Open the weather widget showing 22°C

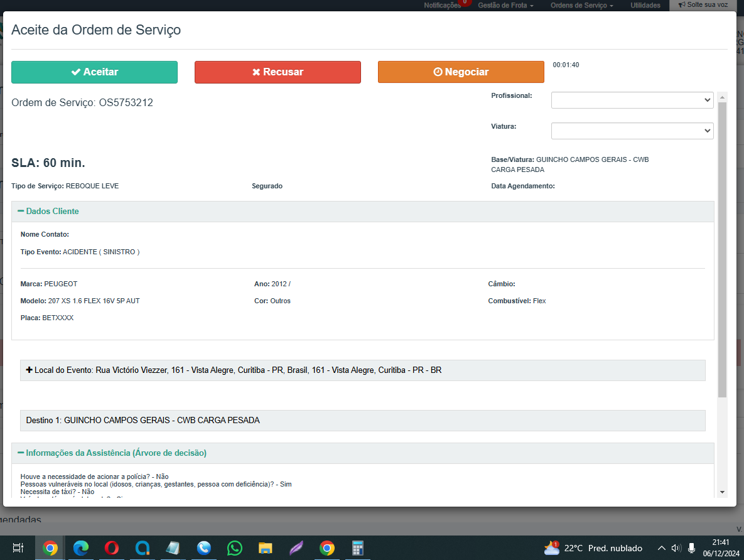click(593, 548)
